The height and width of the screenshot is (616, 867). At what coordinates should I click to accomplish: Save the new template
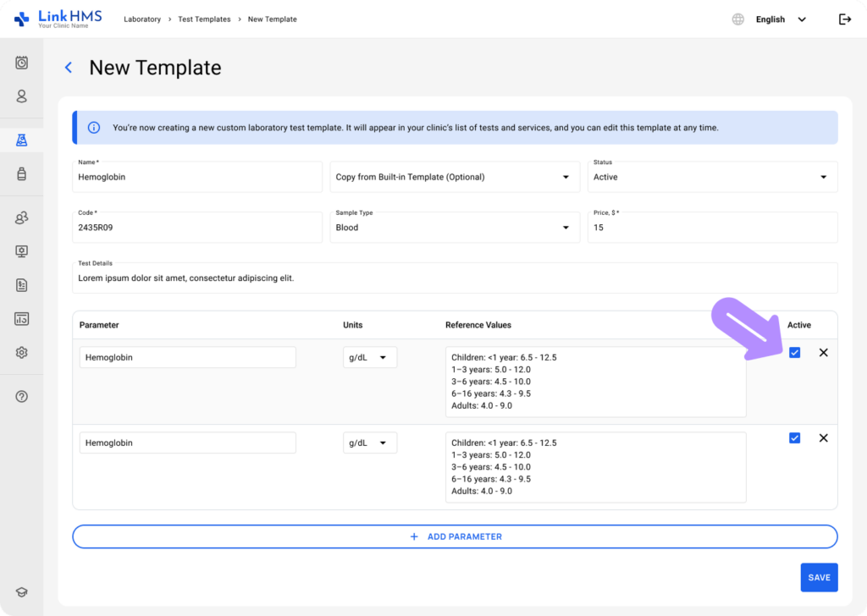pos(819,577)
